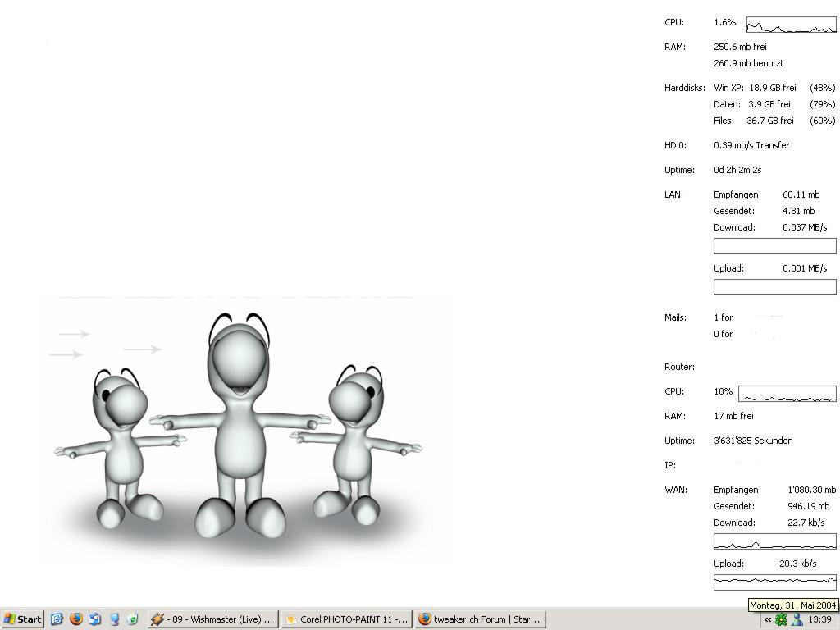Open the Windows Start menu

pyautogui.click(x=23, y=619)
